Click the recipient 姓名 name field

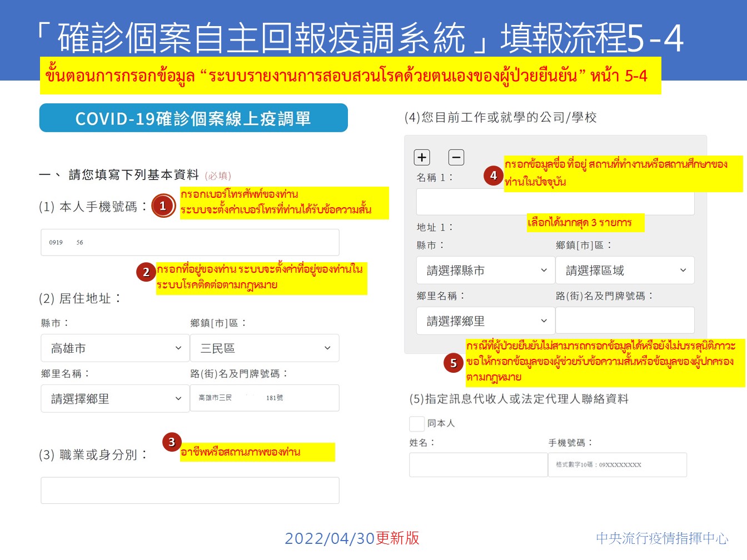478,465
